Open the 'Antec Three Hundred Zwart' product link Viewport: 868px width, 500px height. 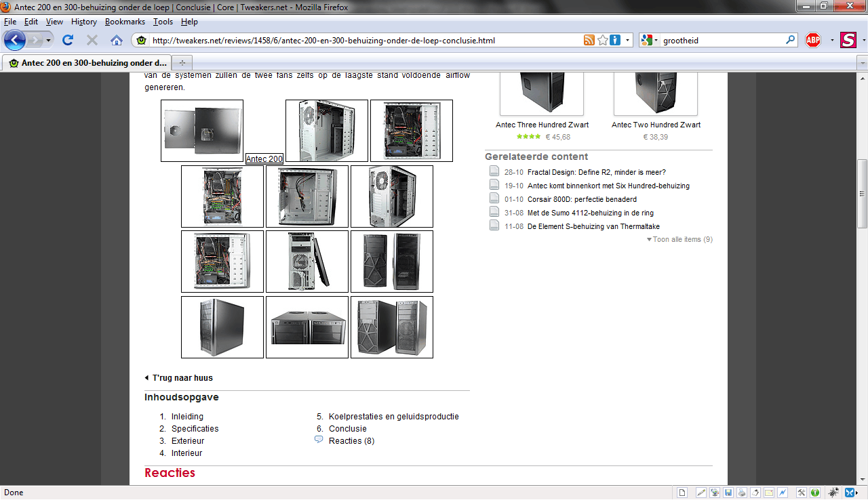coord(542,125)
